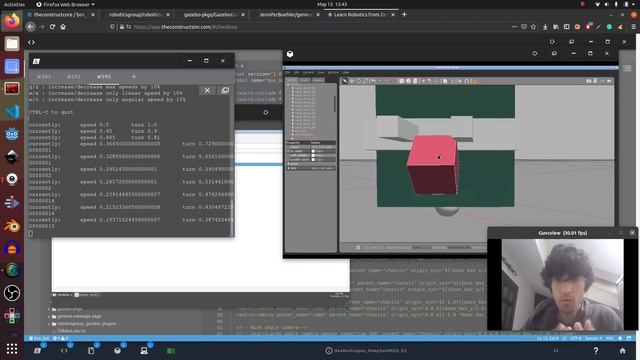The height and width of the screenshot is (360, 640).
Task: Open the graphical tools icon in bottom bar
Action: (144, 350)
